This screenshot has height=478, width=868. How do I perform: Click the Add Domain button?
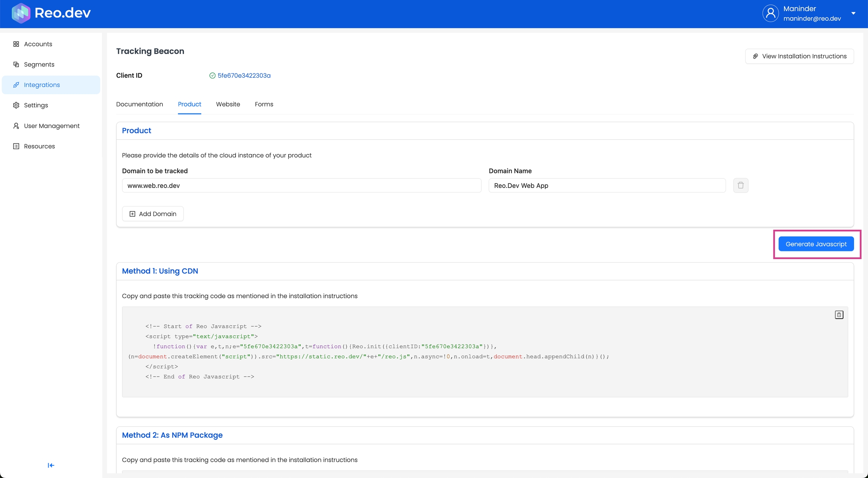click(153, 214)
